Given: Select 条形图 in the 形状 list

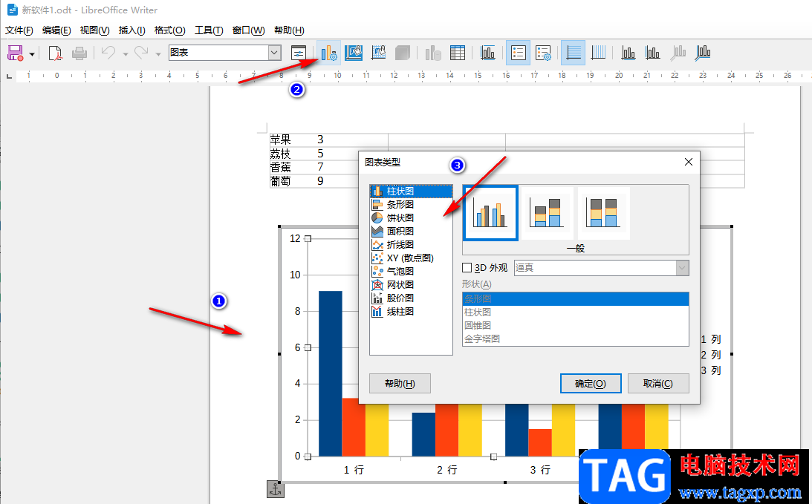Looking at the screenshot, I should point(575,299).
